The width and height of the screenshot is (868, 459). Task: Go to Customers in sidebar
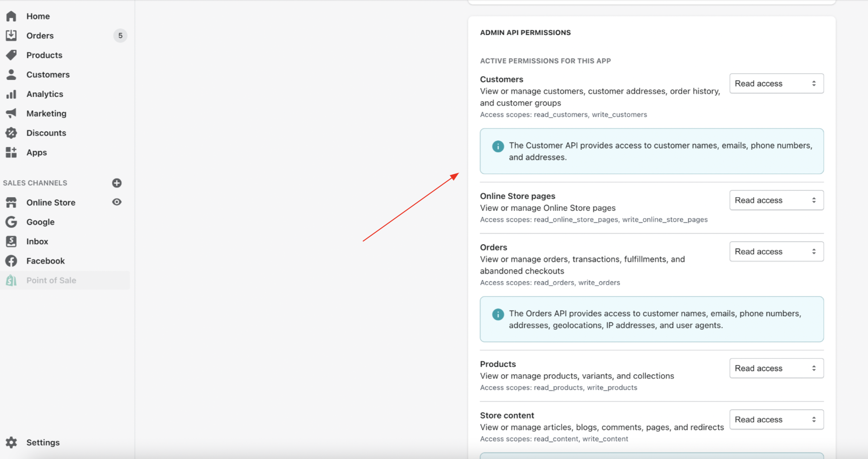[48, 74]
